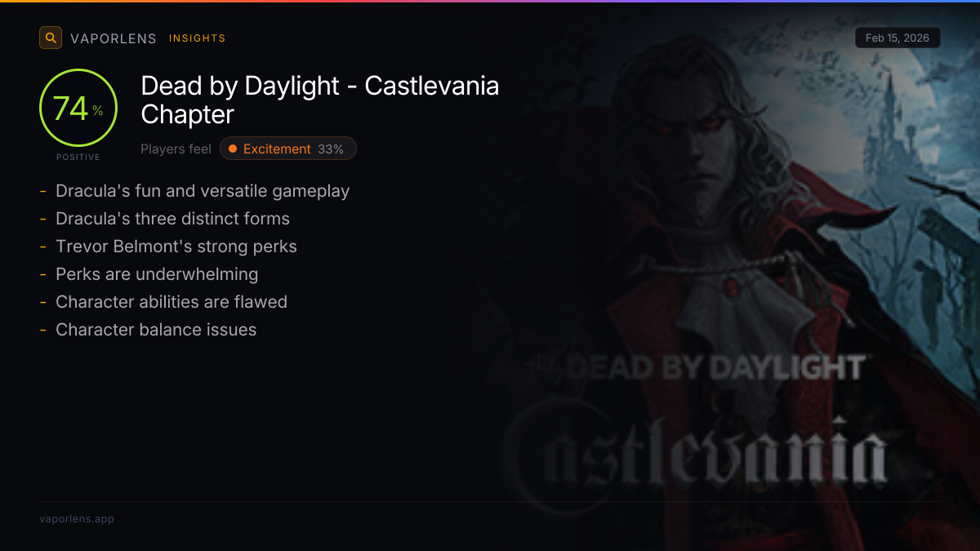Select "Character abilities are flawed" point
980x551 pixels.
(171, 302)
